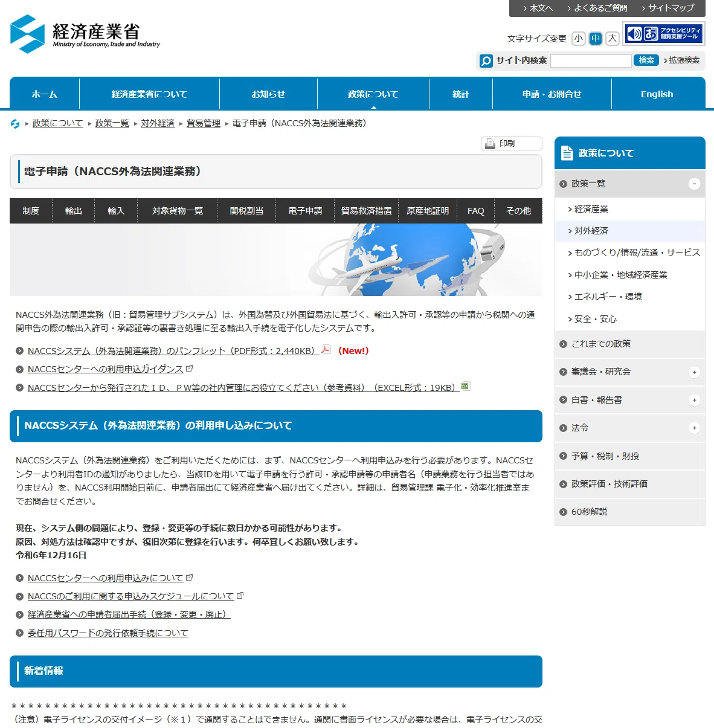Screen dimensions: 714x728
Task: Open the お知らせ navigation tab
Action: pos(268,94)
